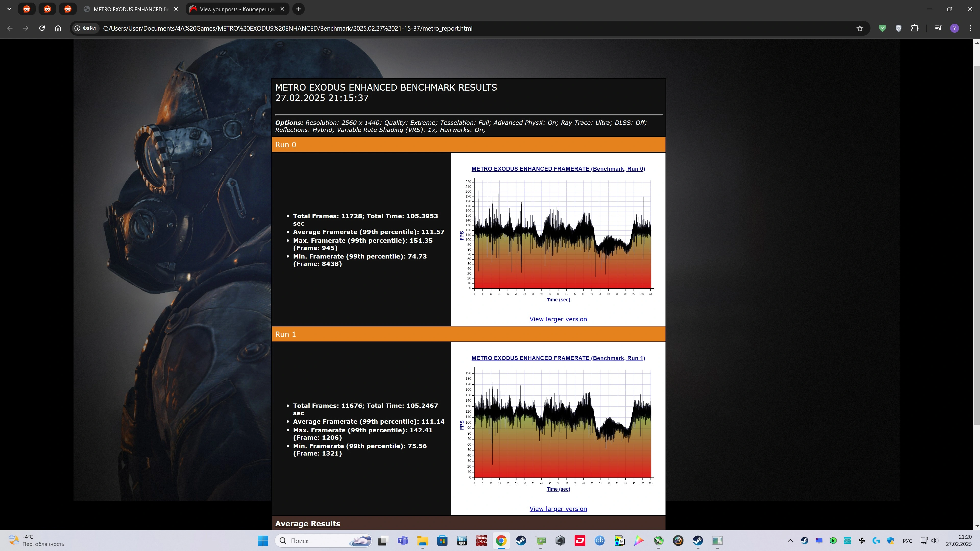The height and width of the screenshot is (551, 980).
Task: Close the View your posts tab
Action: (x=282, y=9)
